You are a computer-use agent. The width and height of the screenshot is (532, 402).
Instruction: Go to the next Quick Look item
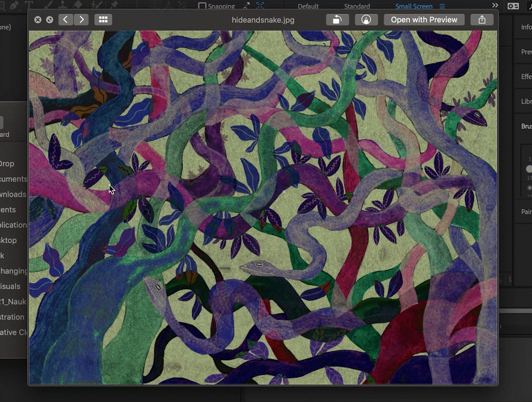tap(81, 20)
